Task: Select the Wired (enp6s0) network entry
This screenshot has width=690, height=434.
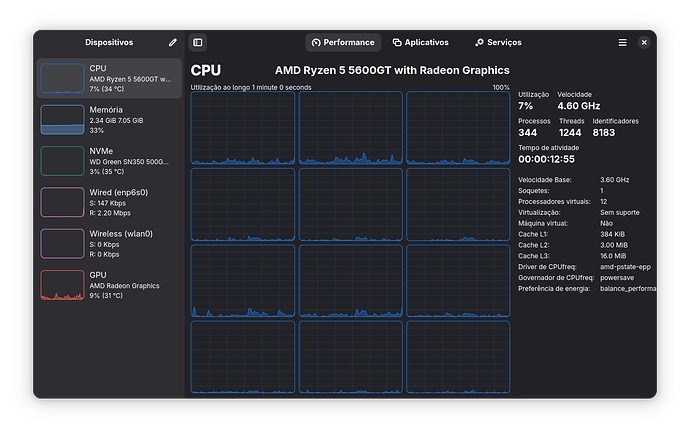Action: (109, 202)
